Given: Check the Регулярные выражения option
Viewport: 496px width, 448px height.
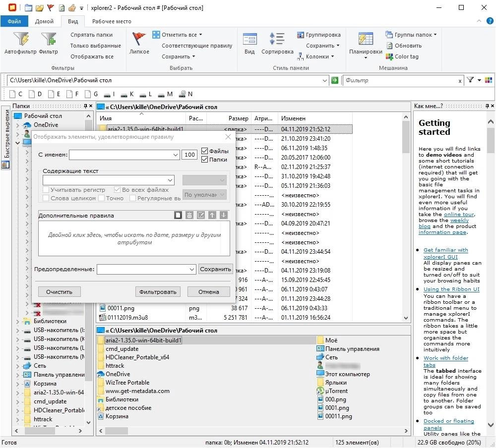Looking at the screenshot, I should tap(132, 198).
